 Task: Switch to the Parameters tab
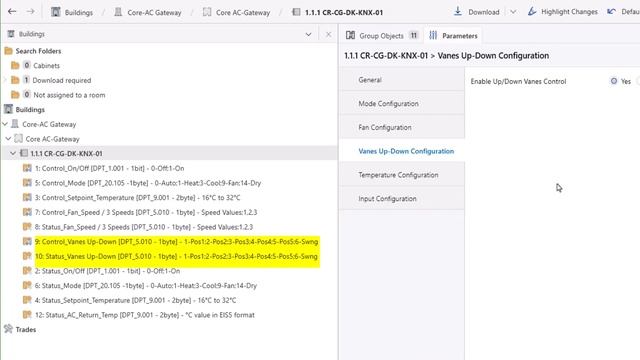coord(453,36)
